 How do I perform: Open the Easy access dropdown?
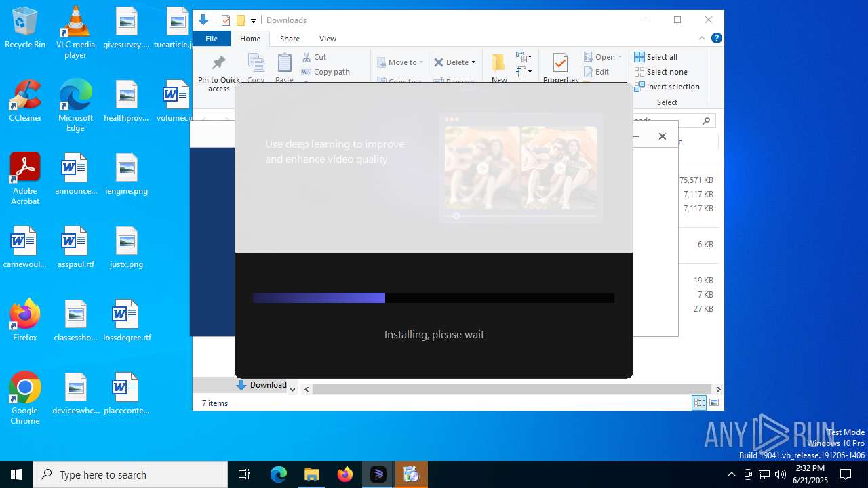coord(524,71)
